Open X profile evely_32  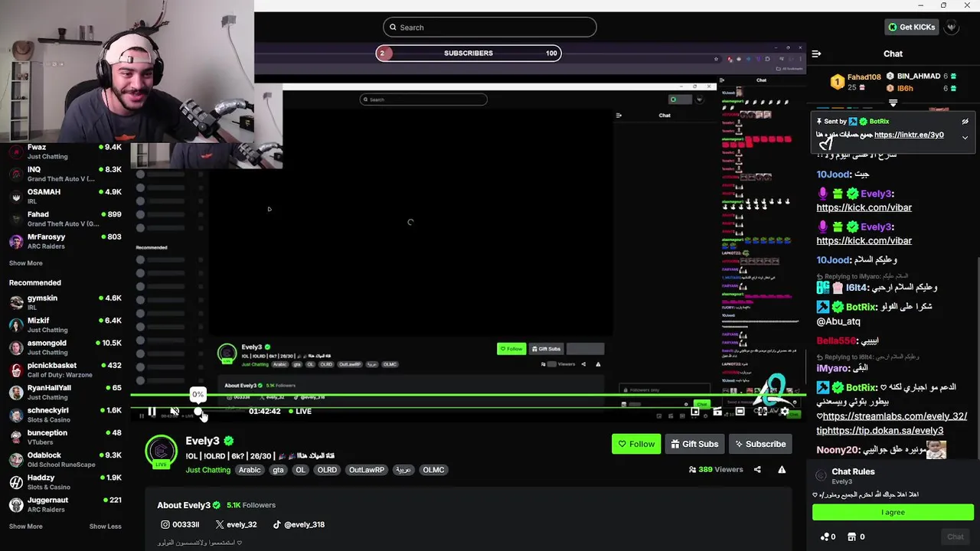(236, 525)
